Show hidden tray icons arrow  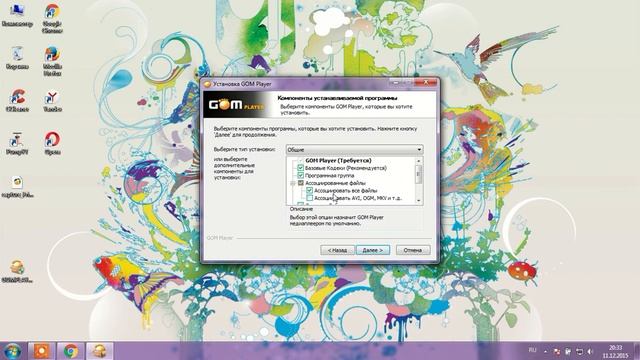[x=546, y=351]
